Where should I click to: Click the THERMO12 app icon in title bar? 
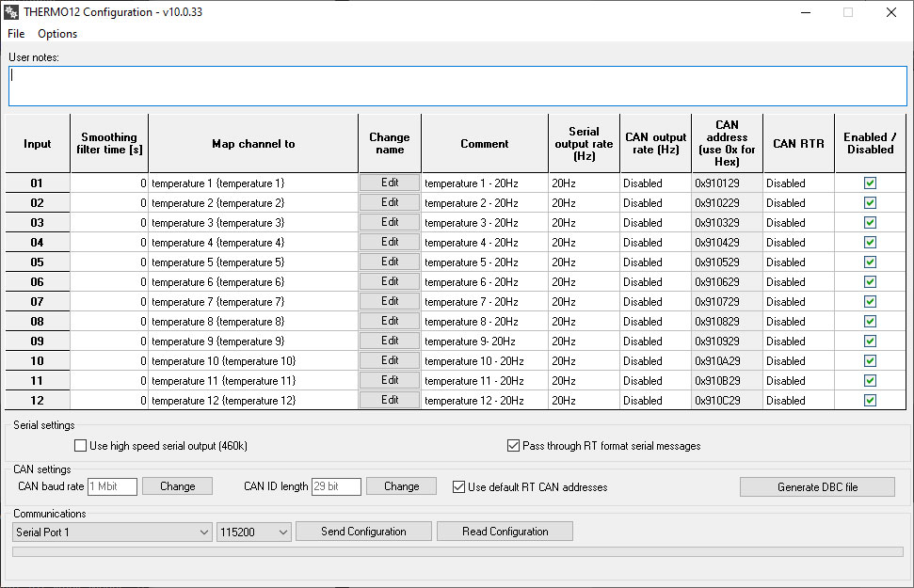12,12
